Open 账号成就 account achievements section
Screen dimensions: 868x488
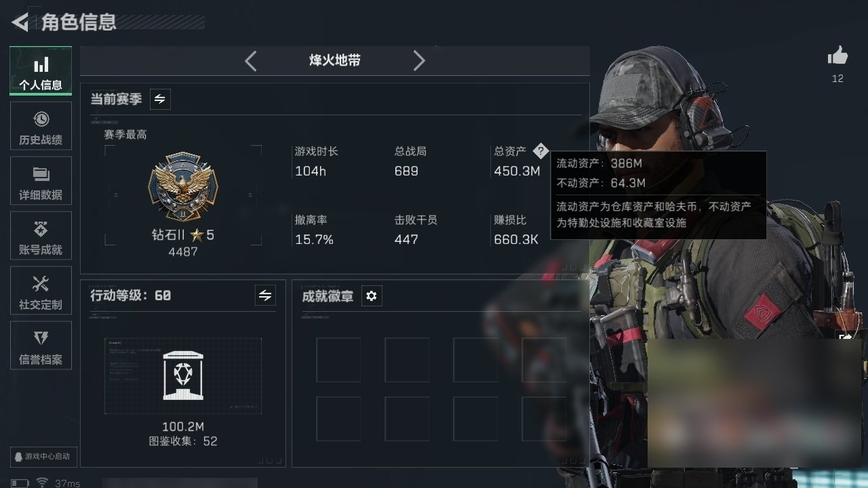tap(41, 236)
